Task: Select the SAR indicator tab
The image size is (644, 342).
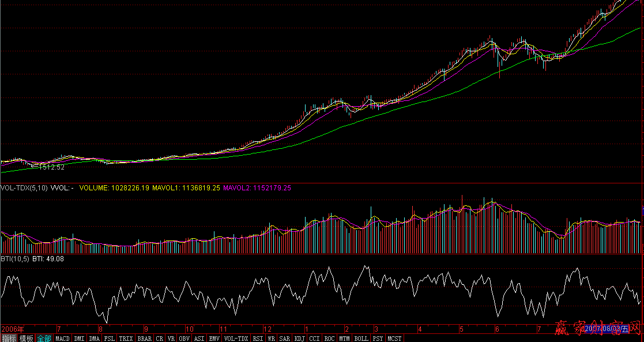Action: [285, 339]
